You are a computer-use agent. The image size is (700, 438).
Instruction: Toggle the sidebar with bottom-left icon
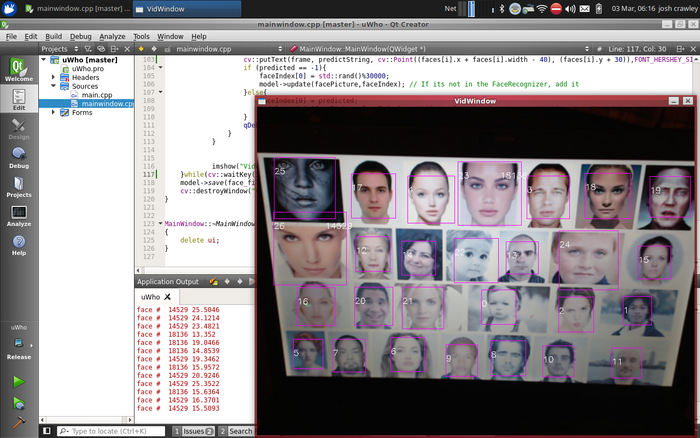coord(48,431)
